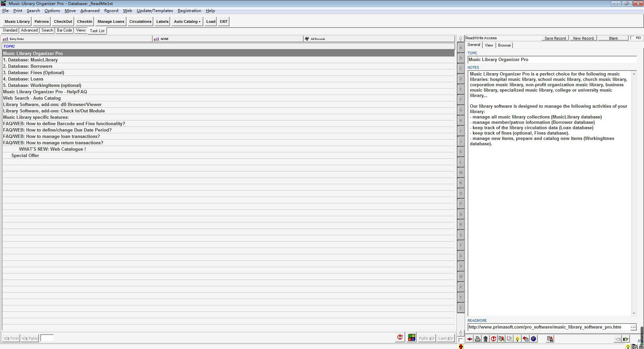
Task: Toggle the RO read-only checkbox
Action: coord(632,38)
